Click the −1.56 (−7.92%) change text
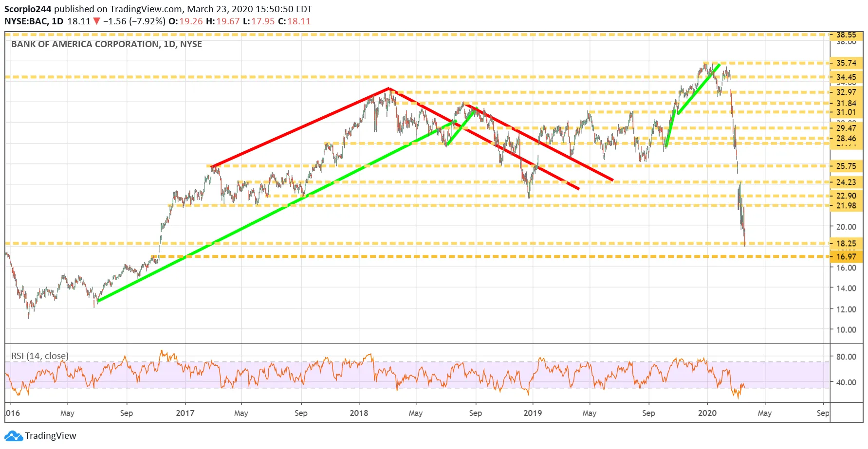The width and height of the screenshot is (868, 449). (134, 21)
